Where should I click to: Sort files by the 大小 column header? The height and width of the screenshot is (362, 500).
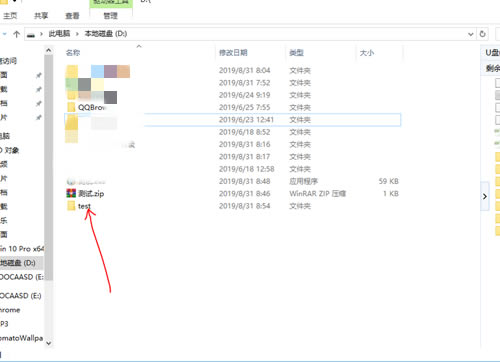click(367, 53)
